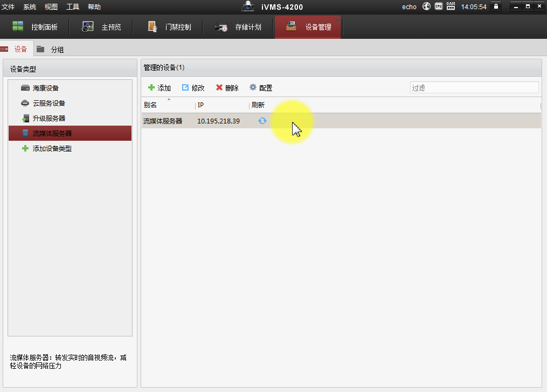Click the 过滤 filter input field
Screen dimensions: 547x392
coord(474,87)
